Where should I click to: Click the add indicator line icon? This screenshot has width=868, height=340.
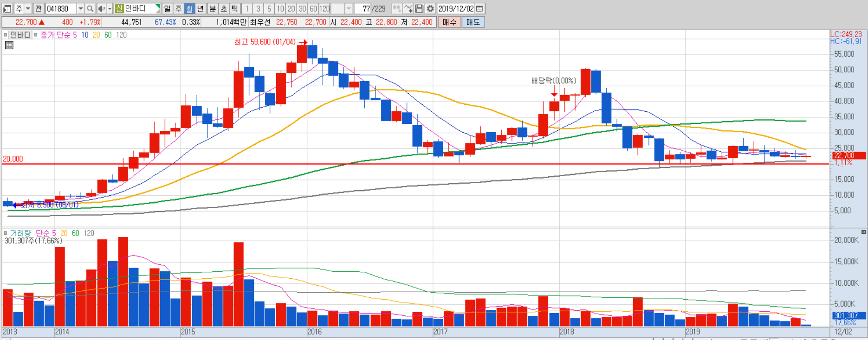point(408,8)
